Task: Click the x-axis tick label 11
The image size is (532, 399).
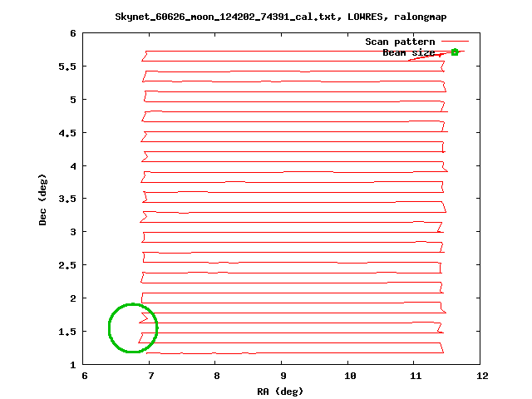Action: [416, 376]
